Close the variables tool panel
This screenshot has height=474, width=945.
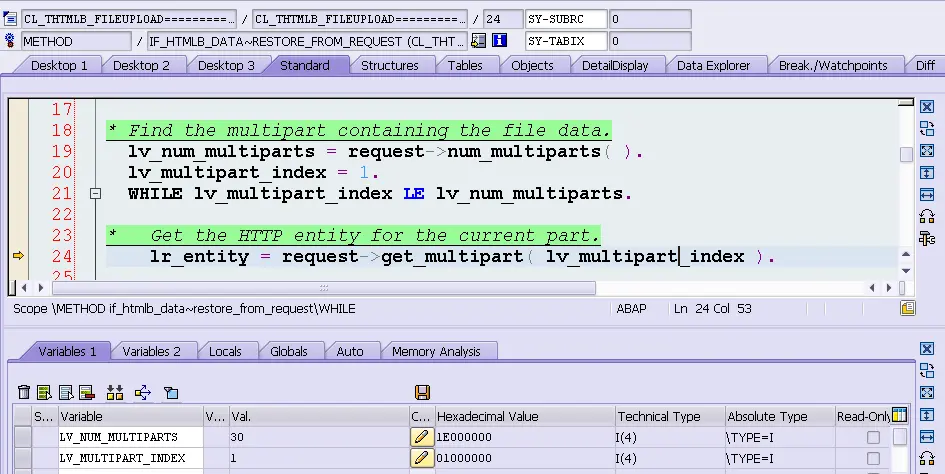[x=927, y=349]
